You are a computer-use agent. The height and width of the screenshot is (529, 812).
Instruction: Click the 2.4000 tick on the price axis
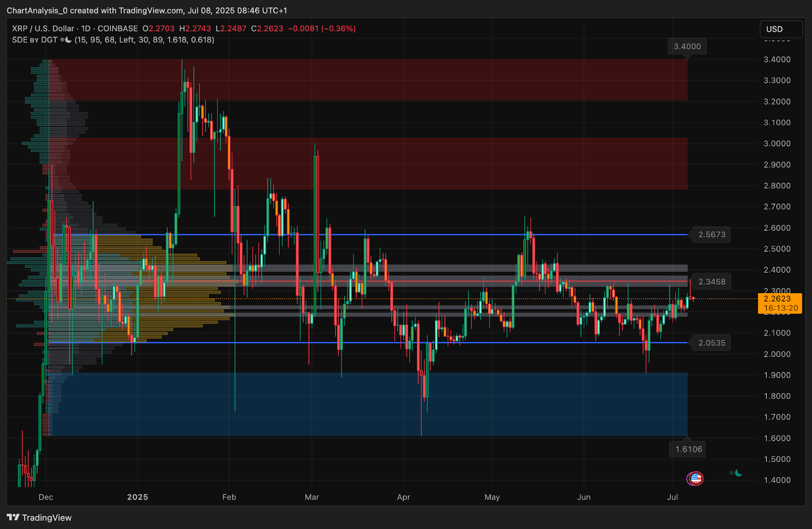(x=777, y=270)
